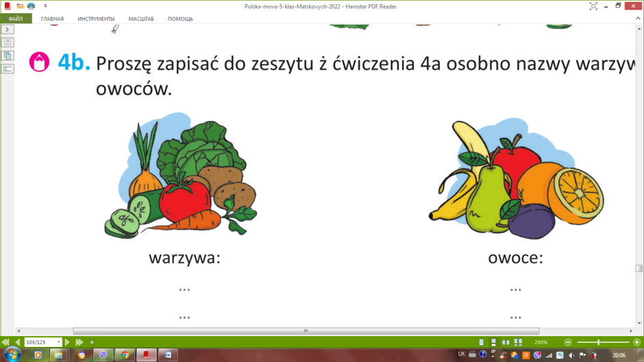The width and height of the screenshot is (644, 362).
Task: Go to the previous page
Action: [17, 342]
